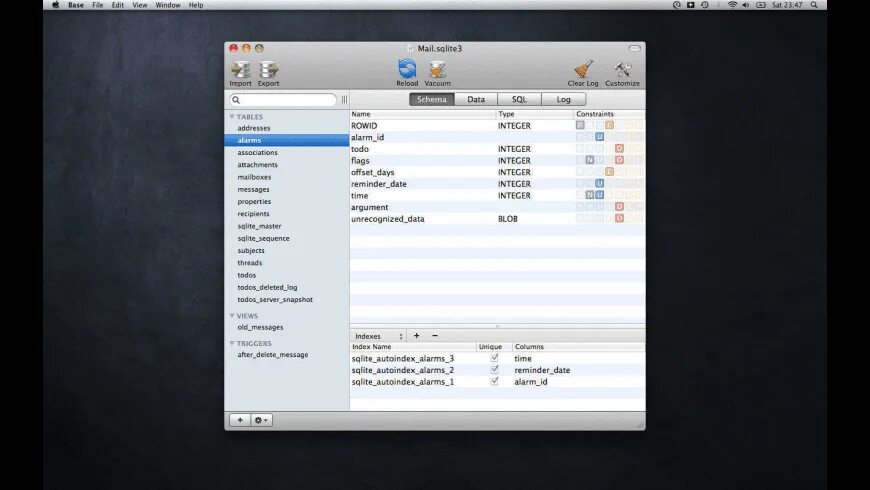Viewport: 870px width, 490px height.
Task: Add a new index with the plus icon
Action: pyautogui.click(x=416, y=336)
